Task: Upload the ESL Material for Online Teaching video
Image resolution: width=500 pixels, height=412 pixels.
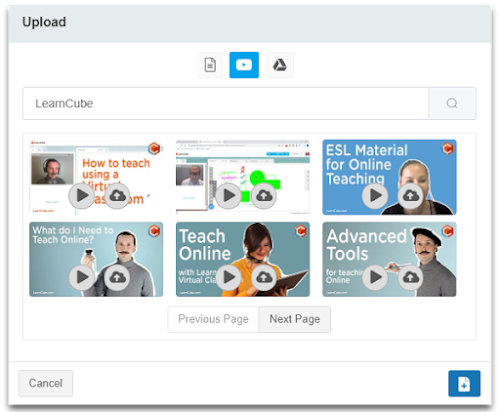Action: [x=410, y=196]
